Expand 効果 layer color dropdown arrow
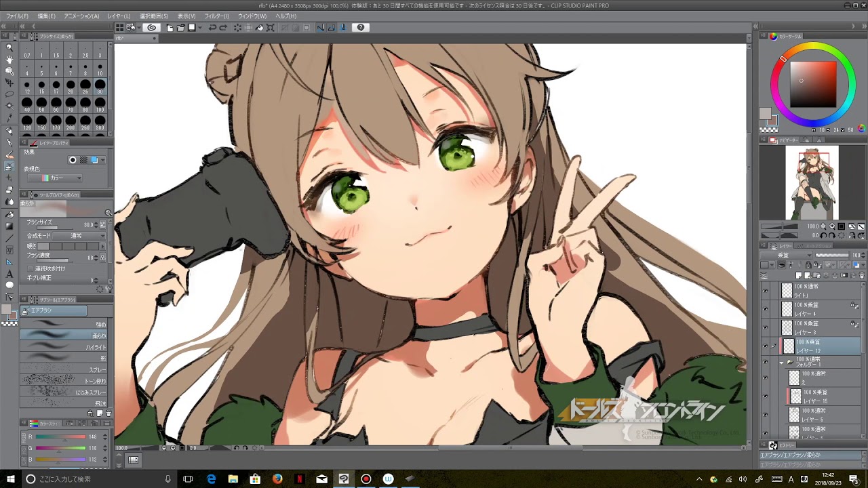Viewport: 868px width, 488px height. (102, 160)
